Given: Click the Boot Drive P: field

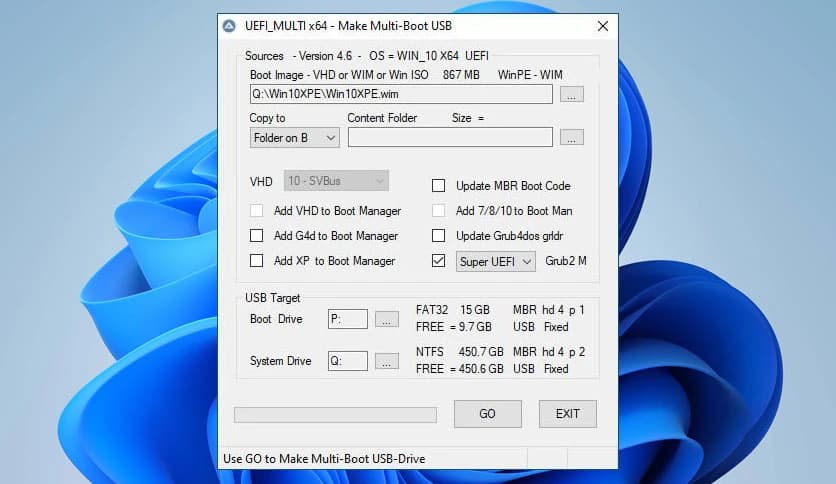Looking at the screenshot, I should coord(348,319).
